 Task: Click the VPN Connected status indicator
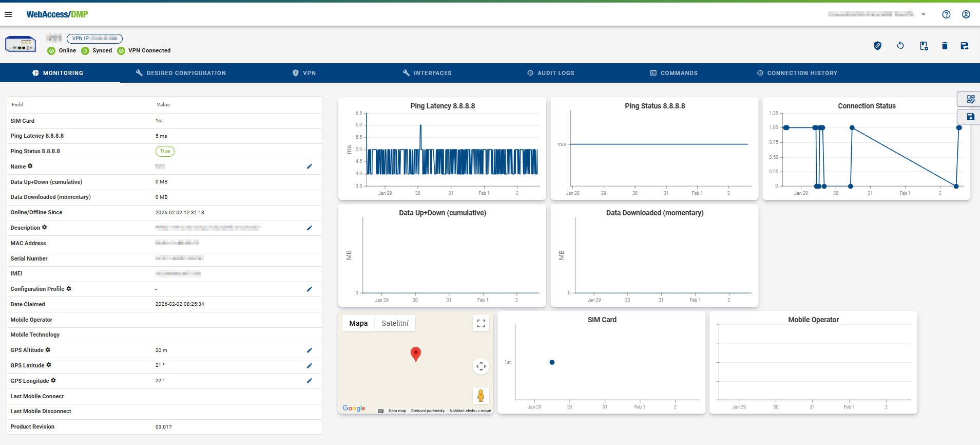point(144,50)
